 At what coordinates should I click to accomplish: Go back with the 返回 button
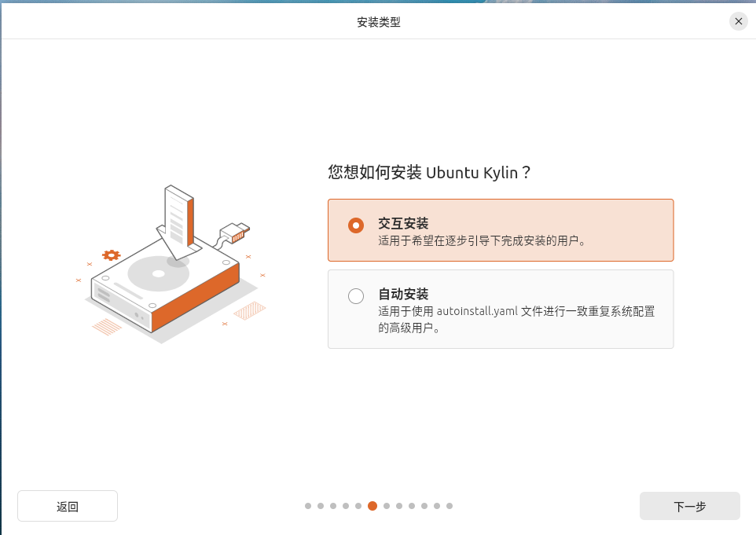[68, 506]
